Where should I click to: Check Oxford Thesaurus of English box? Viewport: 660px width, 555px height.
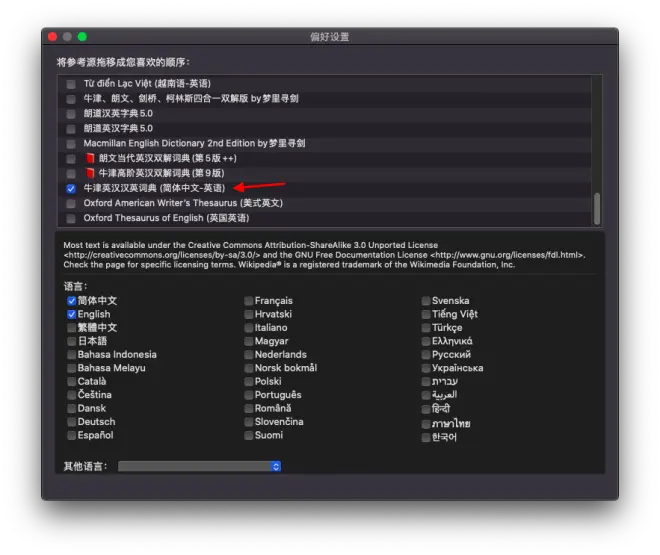point(71,218)
